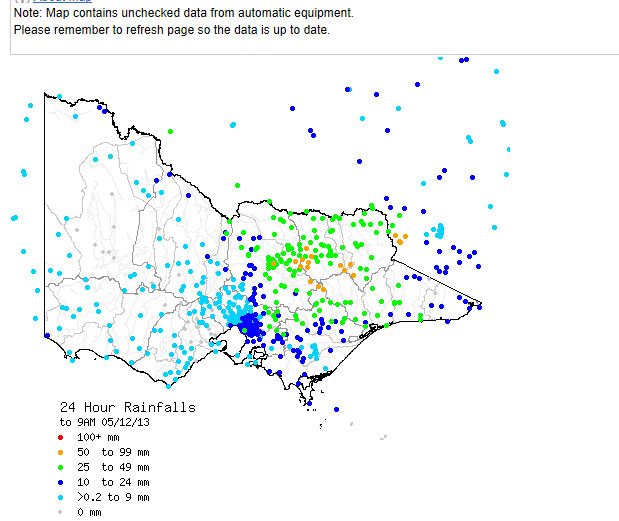Select the '24 Hour Rainfalls' map title
Image resolution: width=619 pixels, height=521 pixels.
(x=128, y=407)
